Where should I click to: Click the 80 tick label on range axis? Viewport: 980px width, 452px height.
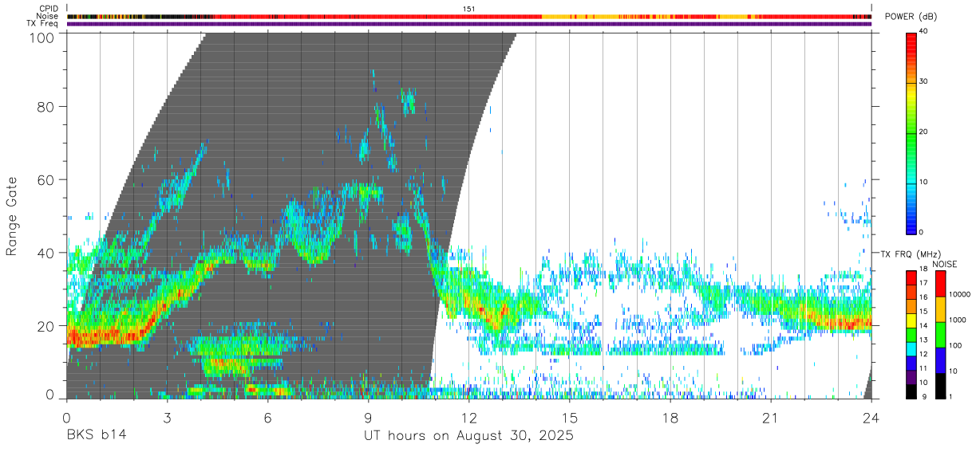45,105
